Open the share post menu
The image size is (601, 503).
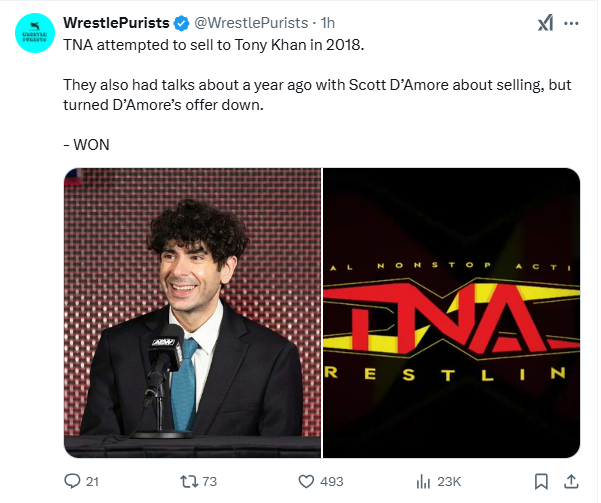point(572,481)
